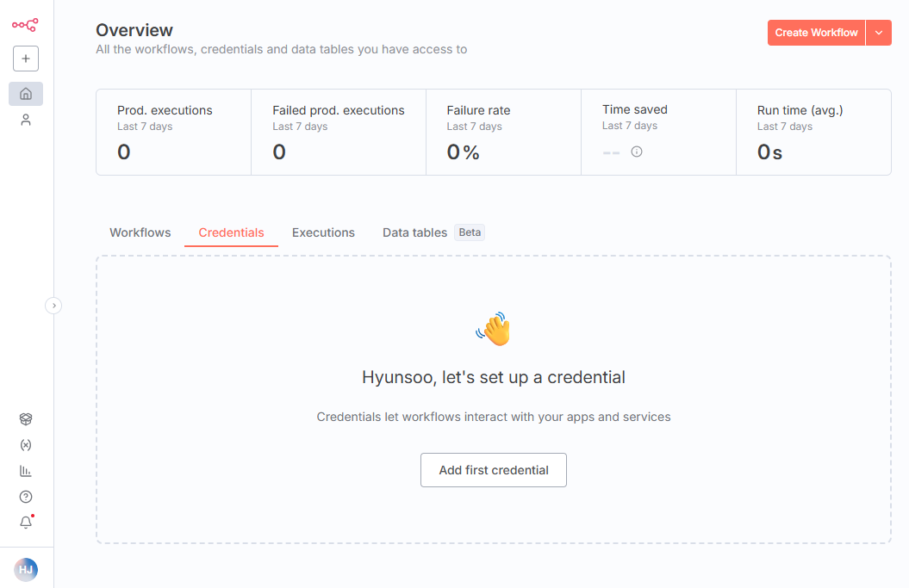Open the Templates box icon
This screenshot has width=909, height=588.
(x=26, y=419)
